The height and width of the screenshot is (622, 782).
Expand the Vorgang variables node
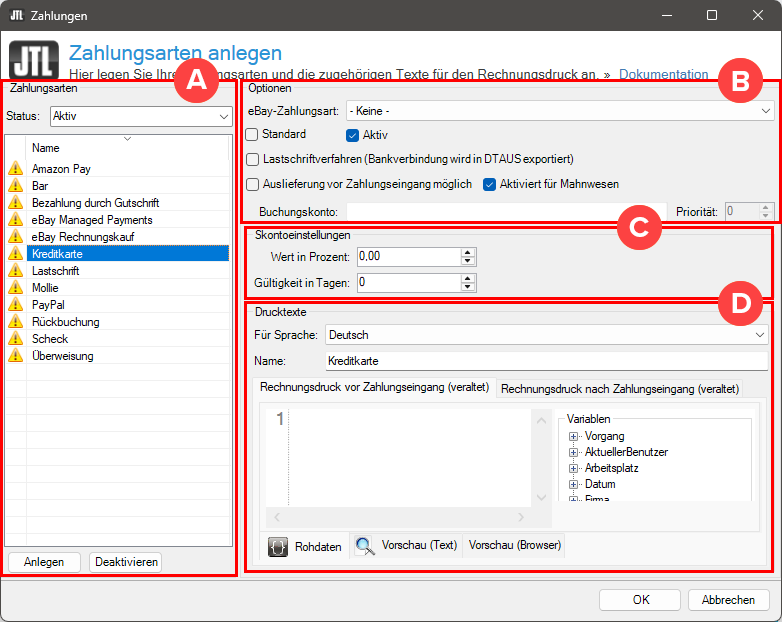[x=574, y=437]
